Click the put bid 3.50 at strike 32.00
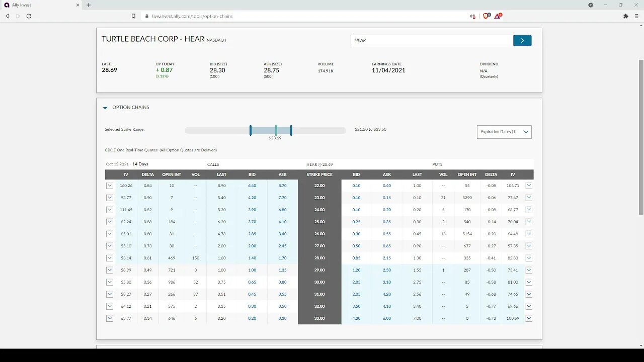The width and height of the screenshot is (644, 362). pos(356,306)
